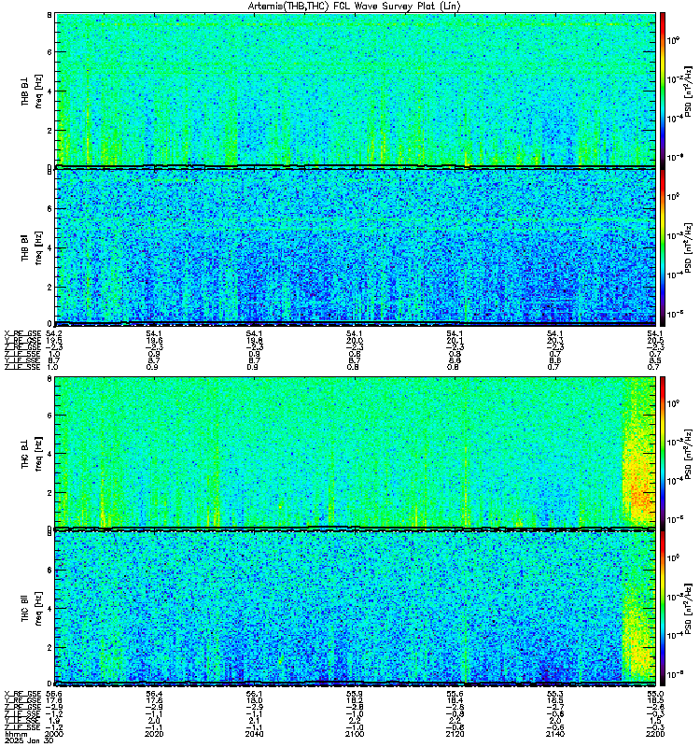This screenshot has width=700, height=747.
Task: Select the 'THC B∥ freq [Hz]' axis label
Action: point(32,608)
